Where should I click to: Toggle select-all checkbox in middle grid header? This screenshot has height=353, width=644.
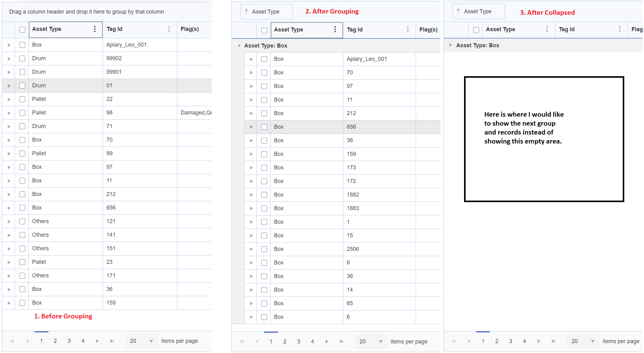(264, 30)
